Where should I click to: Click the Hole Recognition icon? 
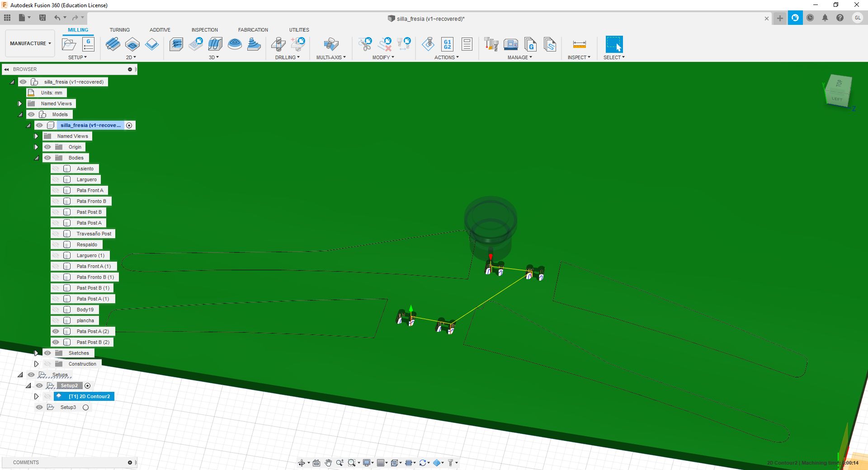tap(298, 44)
